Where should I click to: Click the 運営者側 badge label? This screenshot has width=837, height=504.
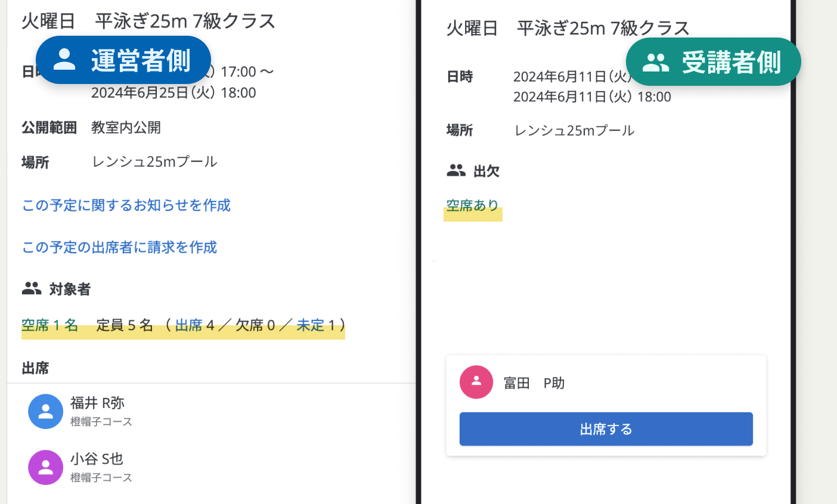tap(141, 60)
